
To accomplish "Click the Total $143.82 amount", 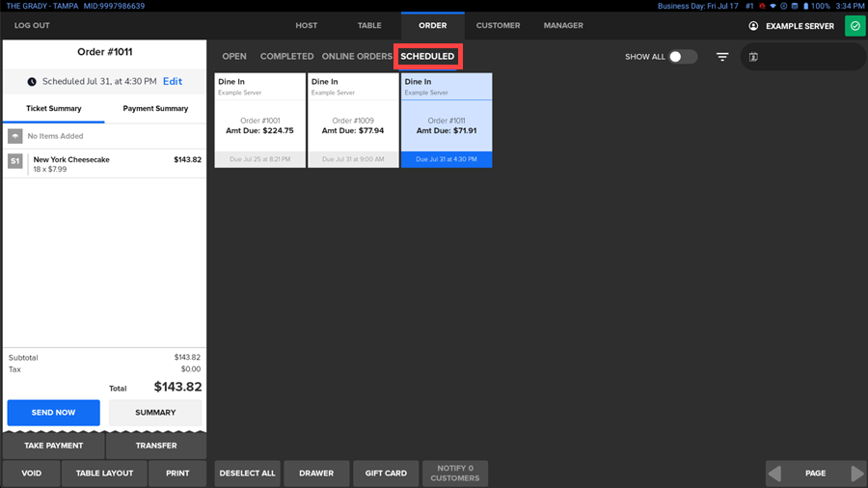I will point(177,387).
